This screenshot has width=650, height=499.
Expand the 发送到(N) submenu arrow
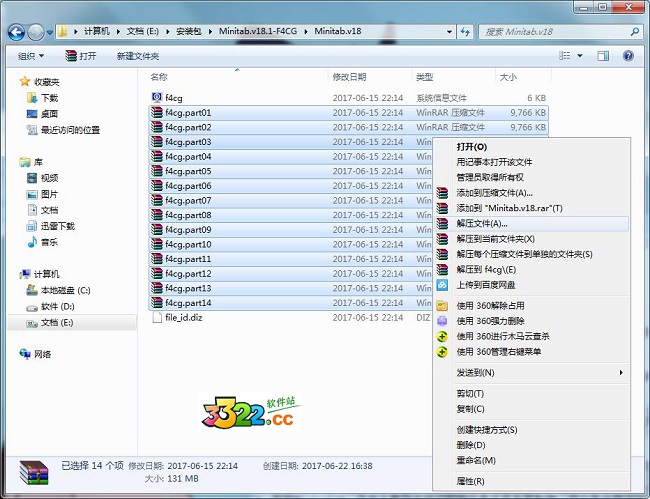[x=621, y=372]
